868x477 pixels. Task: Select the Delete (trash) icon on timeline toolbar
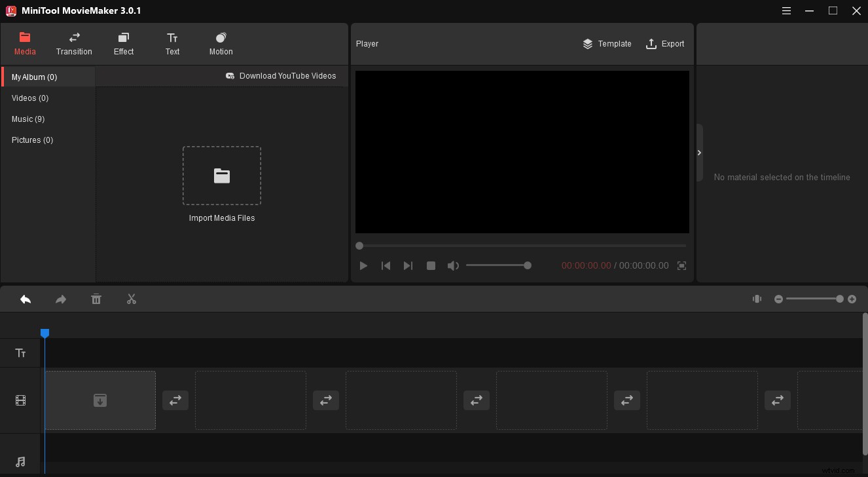(x=96, y=299)
